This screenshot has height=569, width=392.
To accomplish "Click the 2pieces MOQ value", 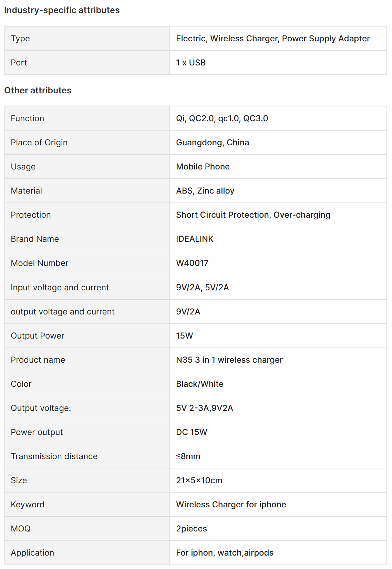I will click(x=192, y=529).
